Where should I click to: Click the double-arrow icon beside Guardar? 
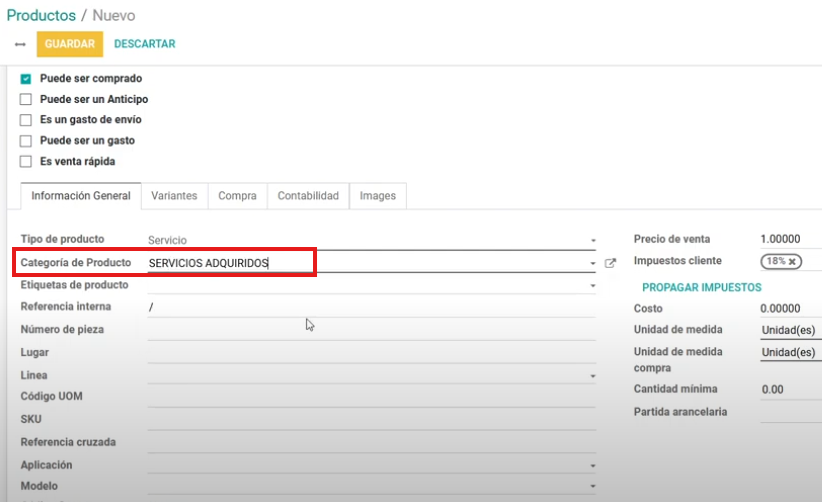[20, 44]
